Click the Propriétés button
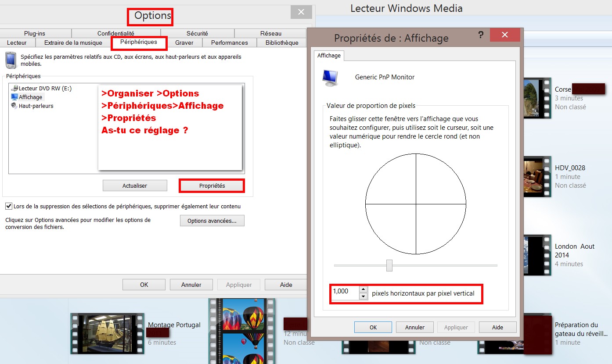Image resolution: width=612 pixels, height=364 pixels. coord(212,186)
